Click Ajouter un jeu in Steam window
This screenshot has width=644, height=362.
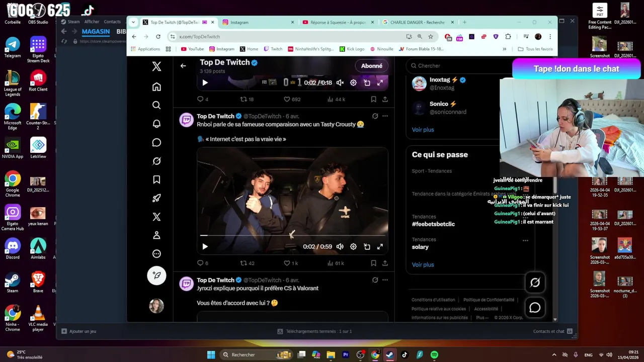pyautogui.click(x=78, y=331)
